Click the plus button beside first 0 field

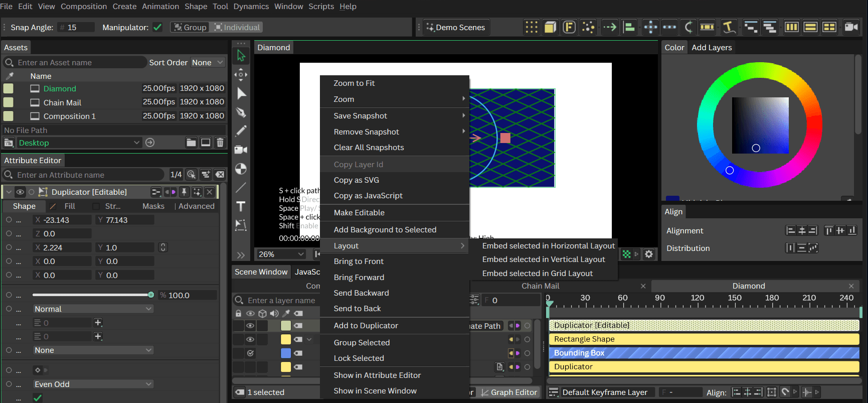click(98, 323)
